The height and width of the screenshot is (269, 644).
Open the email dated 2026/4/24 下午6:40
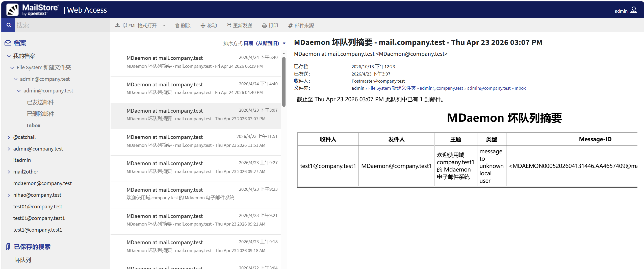pyautogui.click(x=196, y=63)
